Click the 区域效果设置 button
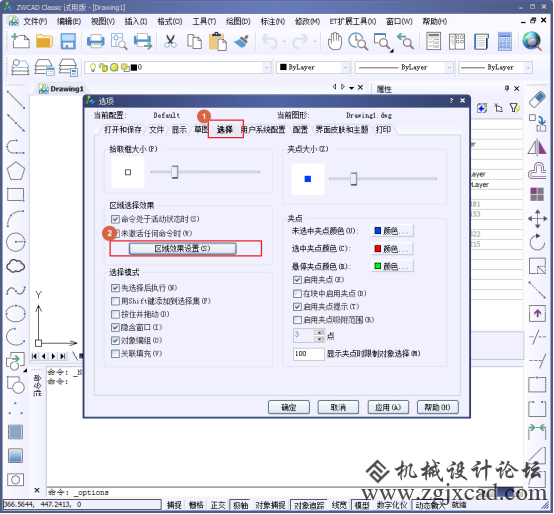554x514 pixels. pos(182,249)
